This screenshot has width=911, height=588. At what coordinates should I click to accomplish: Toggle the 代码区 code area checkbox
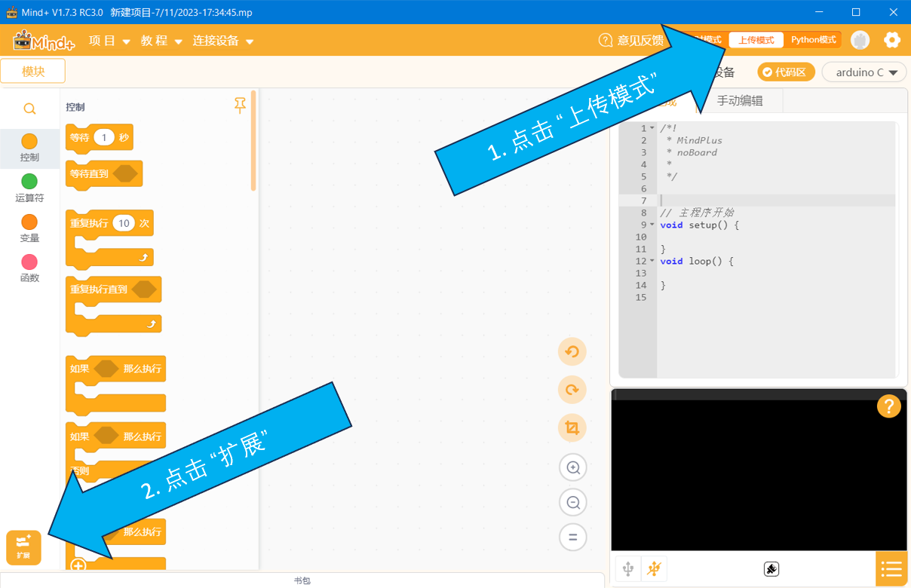point(786,72)
